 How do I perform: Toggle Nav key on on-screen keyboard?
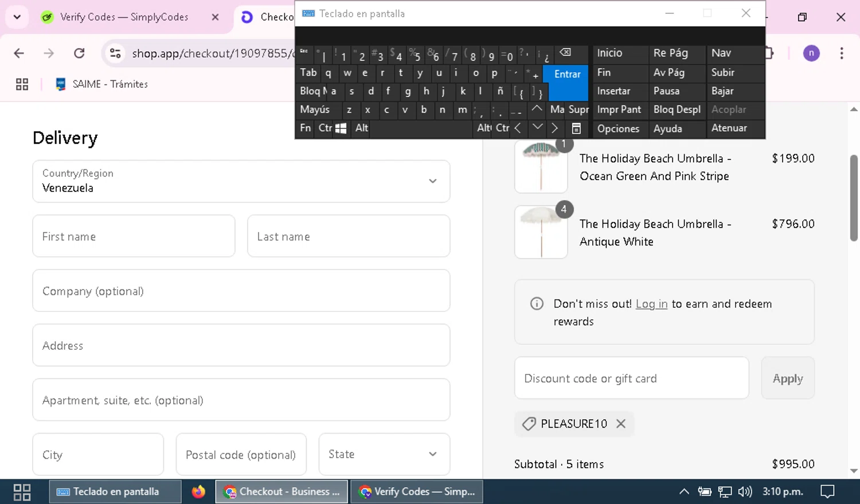[x=735, y=53]
